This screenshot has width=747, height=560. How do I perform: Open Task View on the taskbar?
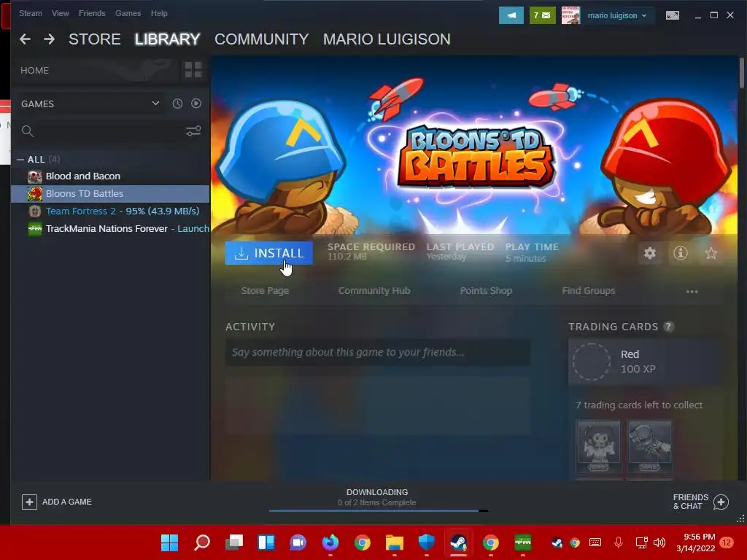point(234,542)
